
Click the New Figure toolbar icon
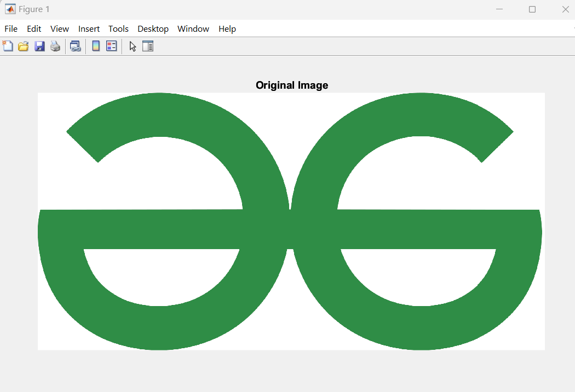tap(8, 46)
